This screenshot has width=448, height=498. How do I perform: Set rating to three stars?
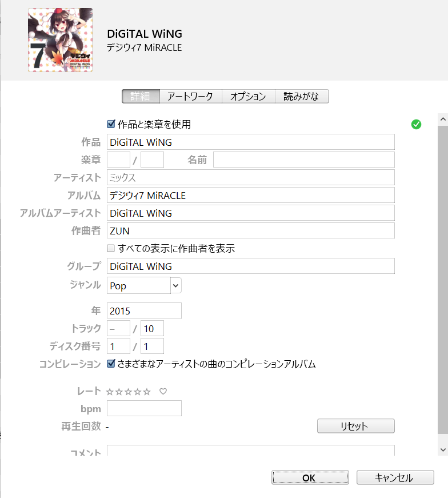(x=128, y=392)
